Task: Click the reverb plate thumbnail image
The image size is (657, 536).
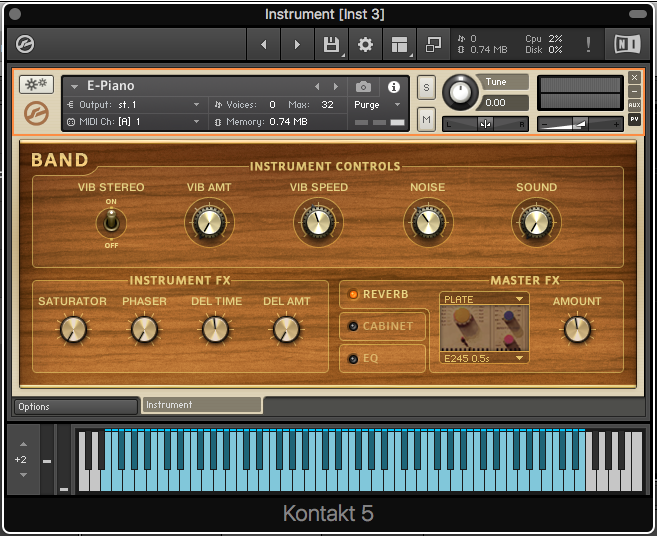Action: [x=484, y=328]
